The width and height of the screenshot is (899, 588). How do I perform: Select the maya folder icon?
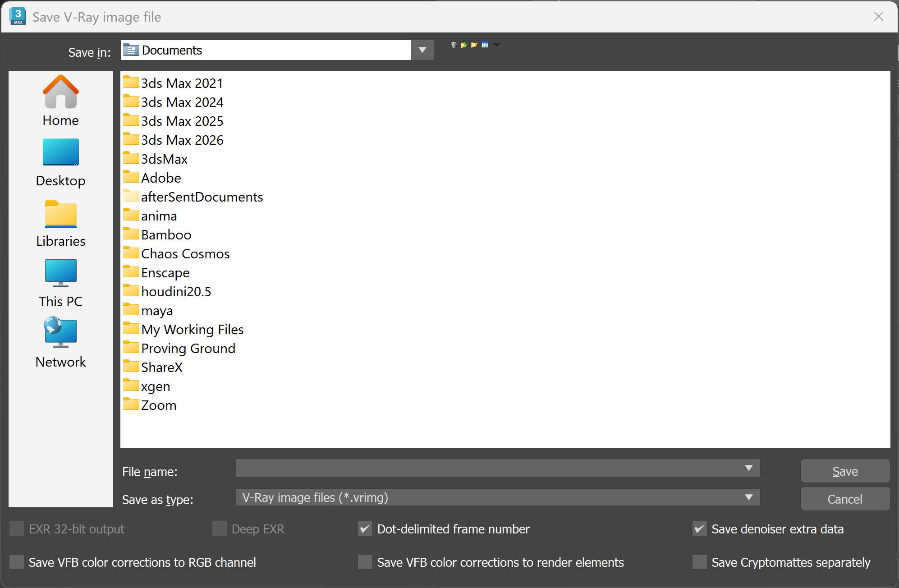[x=131, y=310]
